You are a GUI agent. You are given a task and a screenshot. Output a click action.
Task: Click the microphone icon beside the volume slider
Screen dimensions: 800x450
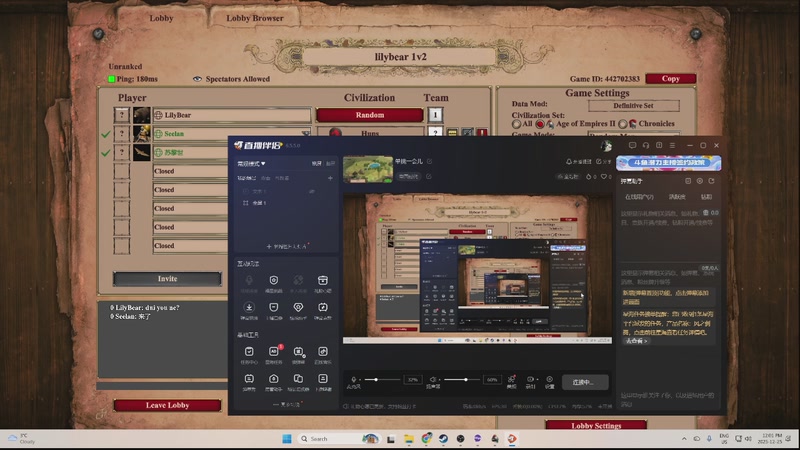354,380
